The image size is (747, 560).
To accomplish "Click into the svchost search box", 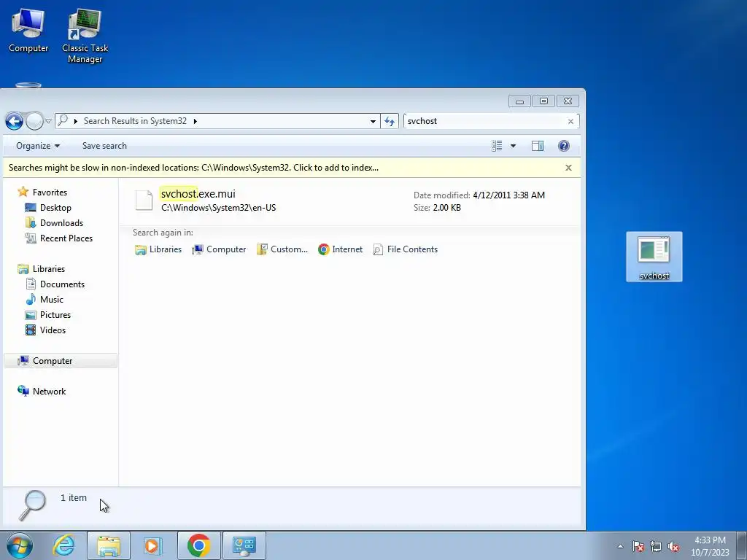I will pyautogui.click(x=485, y=121).
